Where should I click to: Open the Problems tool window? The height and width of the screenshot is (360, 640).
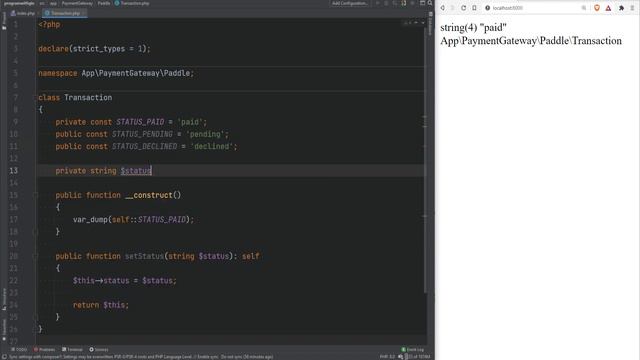[44, 349]
